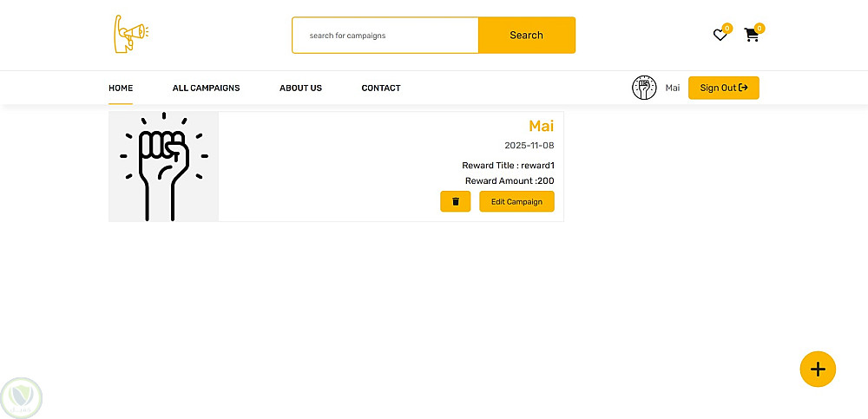Focus the search for campaigns field

point(385,36)
